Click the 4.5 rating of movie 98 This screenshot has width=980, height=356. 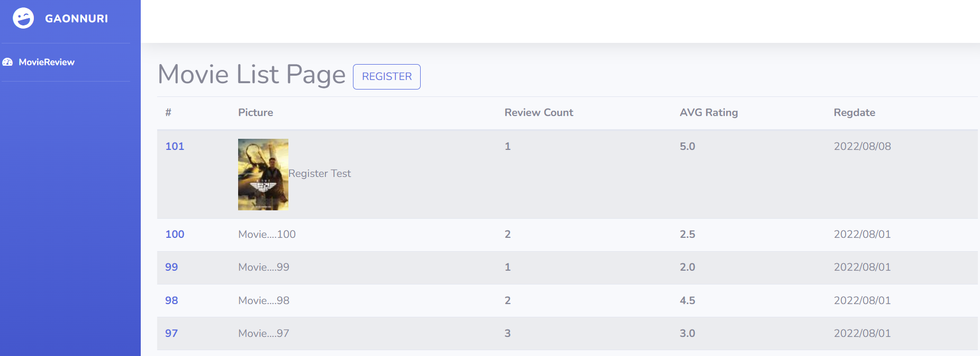[687, 300]
